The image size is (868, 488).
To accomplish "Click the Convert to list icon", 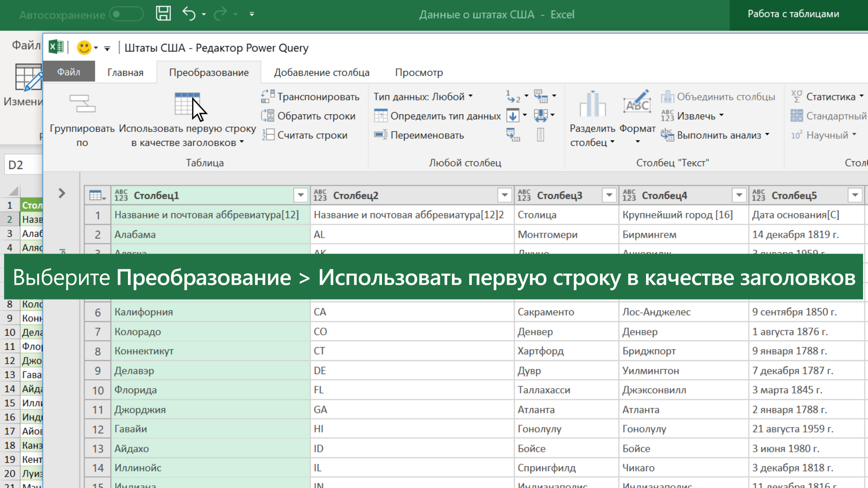I will (541, 135).
